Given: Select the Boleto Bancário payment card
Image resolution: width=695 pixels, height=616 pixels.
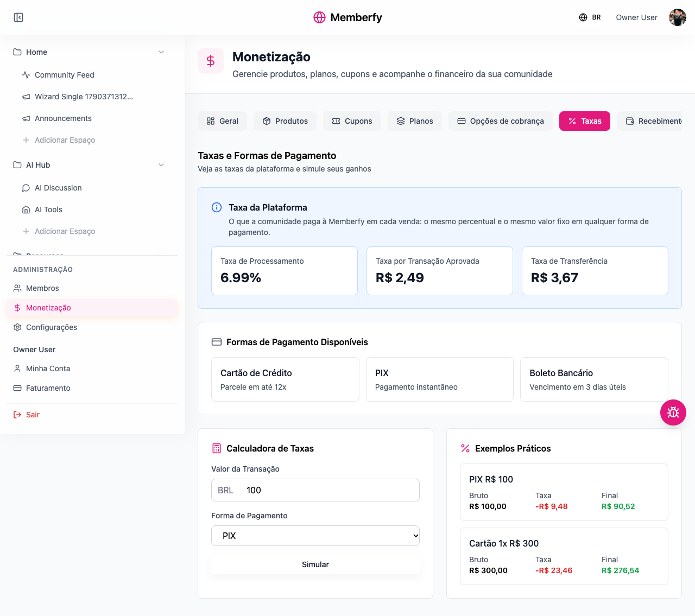Looking at the screenshot, I should (594, 379).
